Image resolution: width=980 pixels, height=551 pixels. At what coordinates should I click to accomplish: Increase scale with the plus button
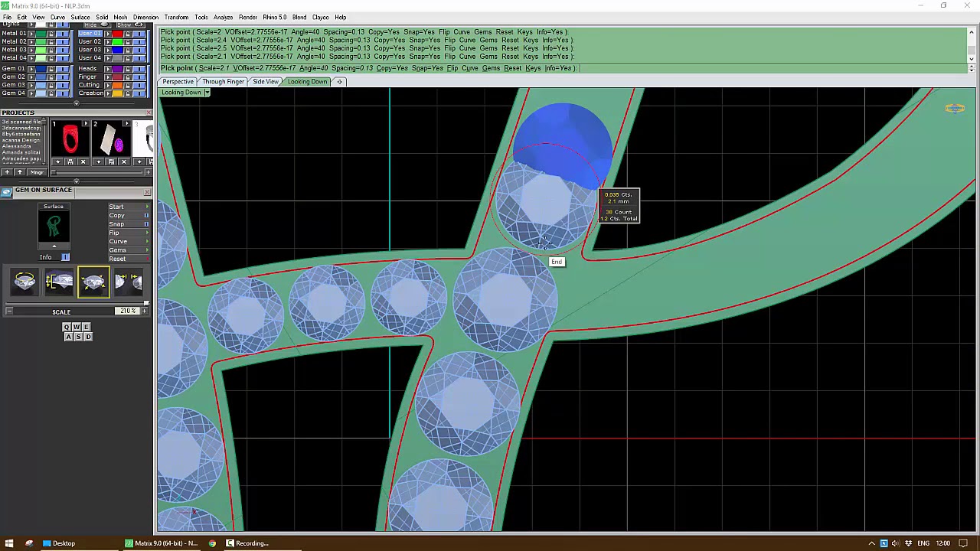(144, 311)
